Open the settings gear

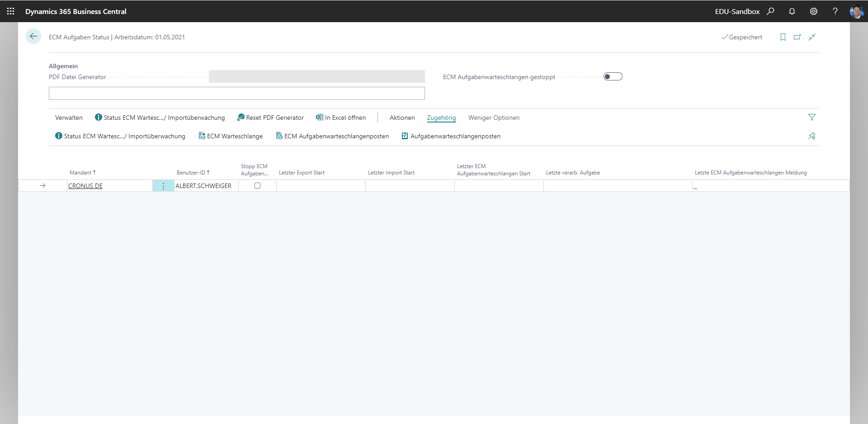tap(814, 11)
